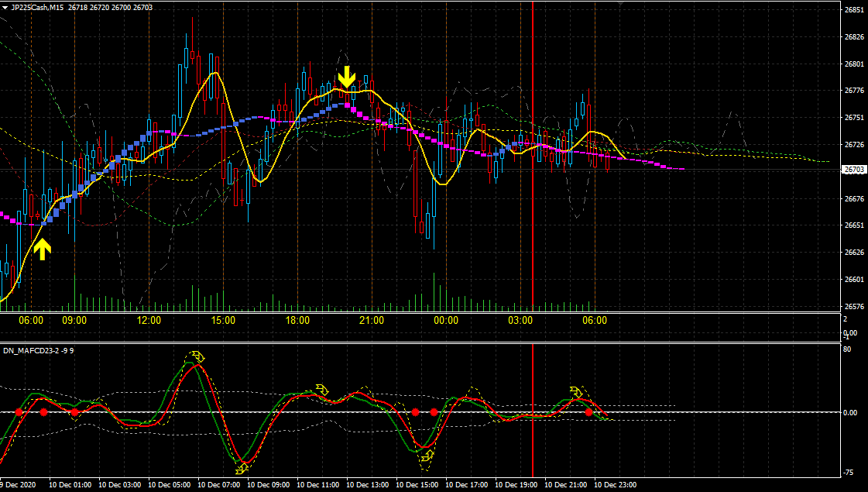This screenshot has width=868, height=492.
Task: Select the JP225Cash,M15 symbol title text
Action: [37, 8]
